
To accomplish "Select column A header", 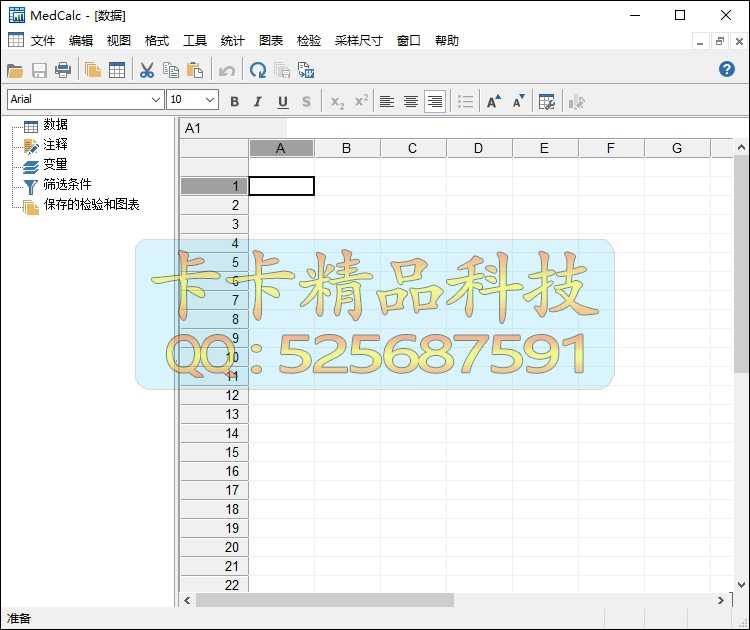I will click(x=281, y=148).
